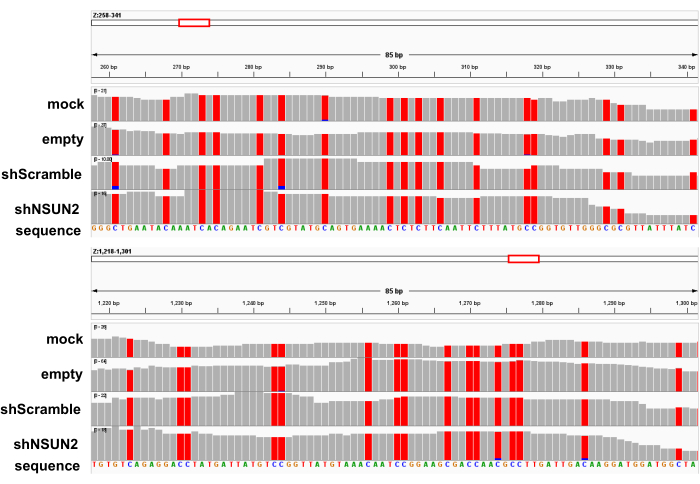700x484 pixels.
Task: Click the 290 bp ruler label
Action: (325, 67)
